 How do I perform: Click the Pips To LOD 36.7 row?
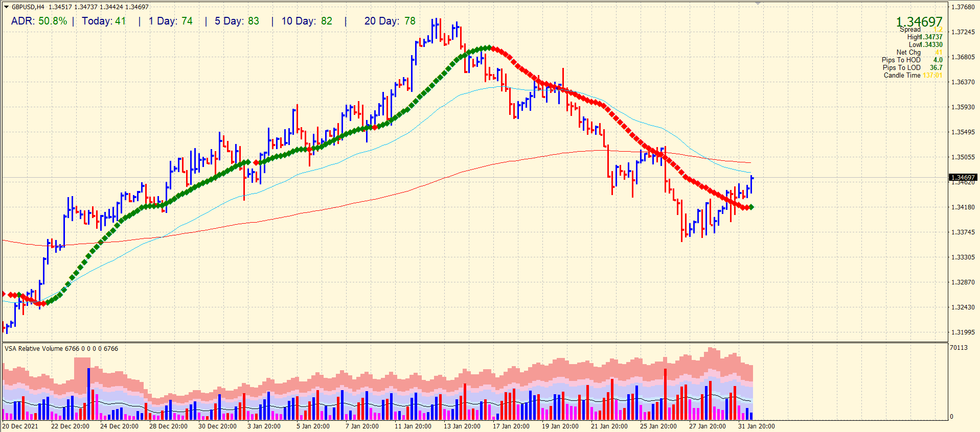click(913, 67)
